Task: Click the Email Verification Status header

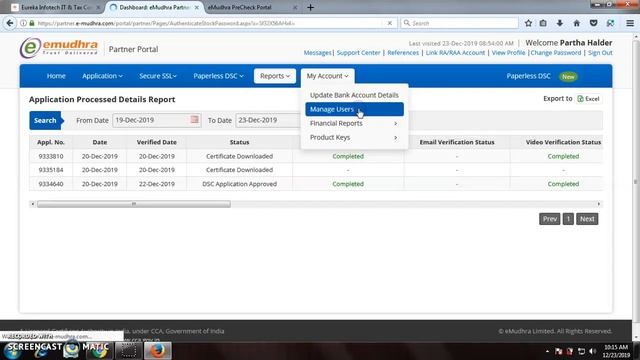Action: [457, 142]
